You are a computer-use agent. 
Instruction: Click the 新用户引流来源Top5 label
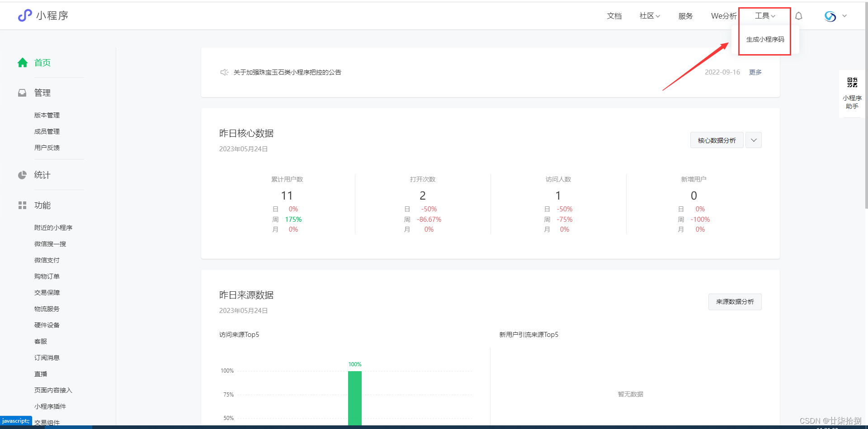pyautogui.click(x=529, y=335)
